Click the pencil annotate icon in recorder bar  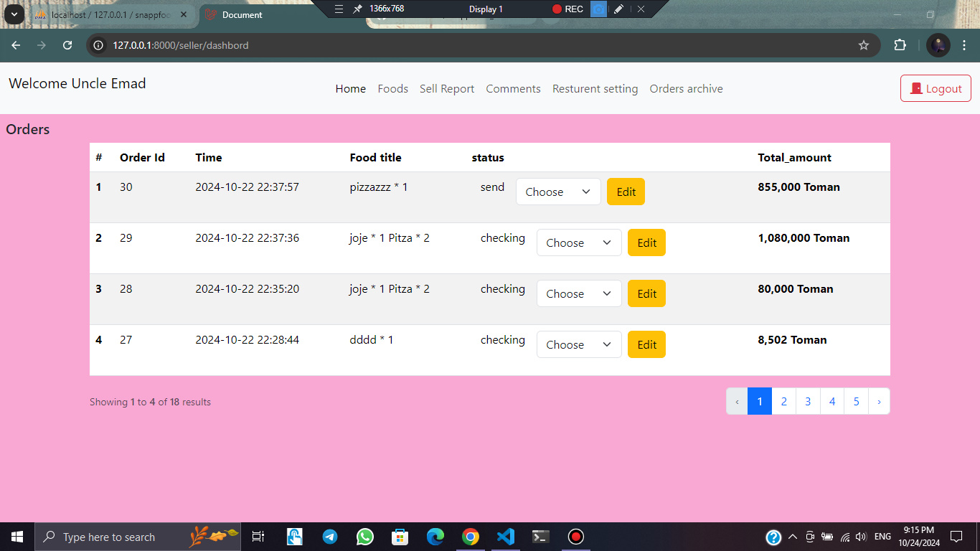(618, 9)
